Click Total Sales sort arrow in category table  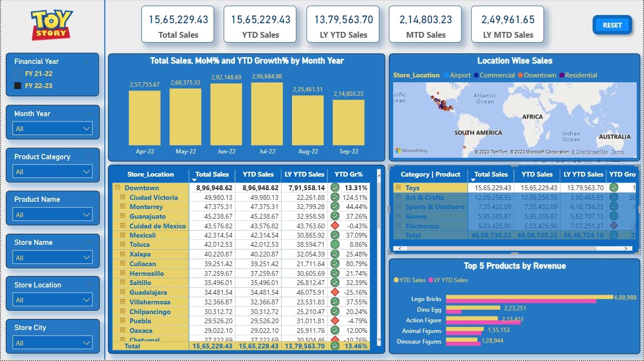(473, 180)
